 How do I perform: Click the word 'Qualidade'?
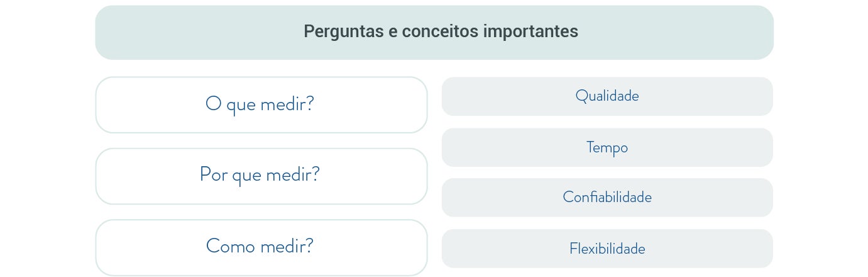pyautogui.click(x=607, y=96)
